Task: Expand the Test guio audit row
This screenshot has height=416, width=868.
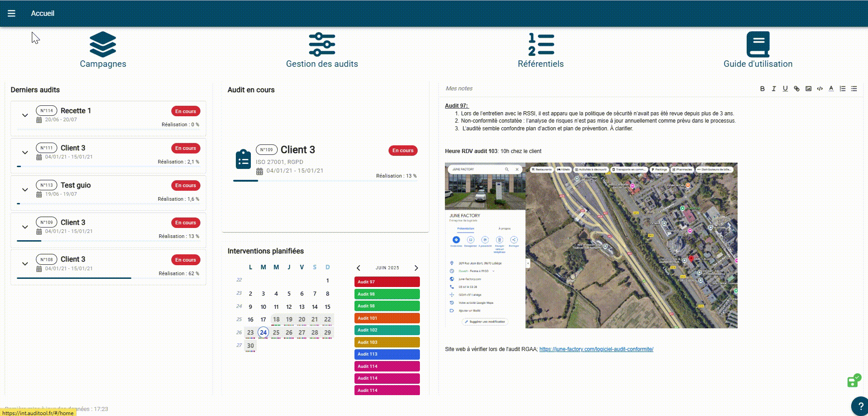Action: pos(25,190)
